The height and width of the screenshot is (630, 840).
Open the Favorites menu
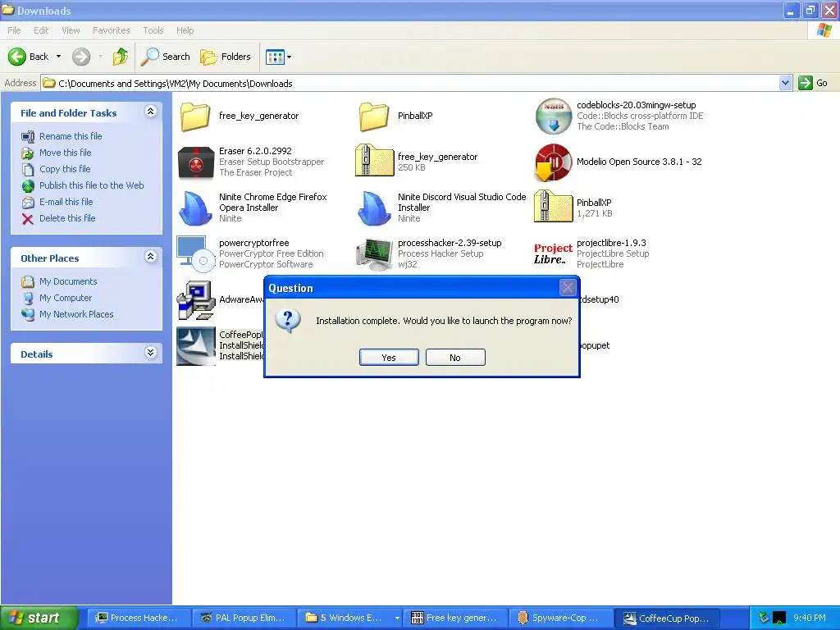click(x=112, y=30)
